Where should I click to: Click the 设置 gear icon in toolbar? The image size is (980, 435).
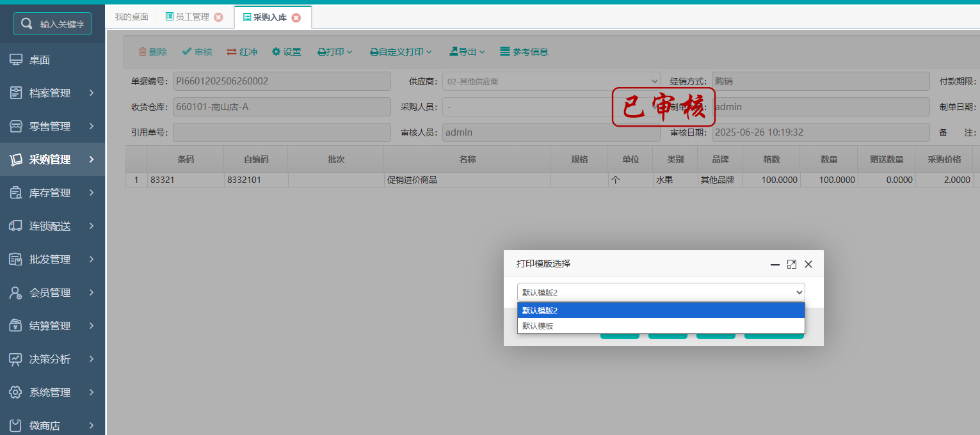(x=276, y=52)
